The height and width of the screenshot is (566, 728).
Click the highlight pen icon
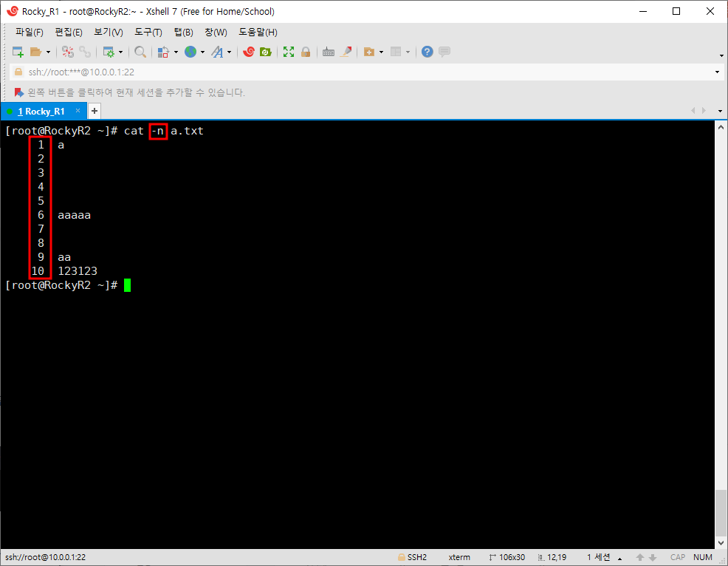click(346, 52)
